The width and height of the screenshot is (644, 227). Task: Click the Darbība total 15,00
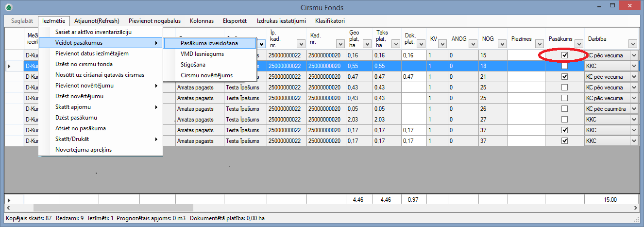click(x=610, y=199)
